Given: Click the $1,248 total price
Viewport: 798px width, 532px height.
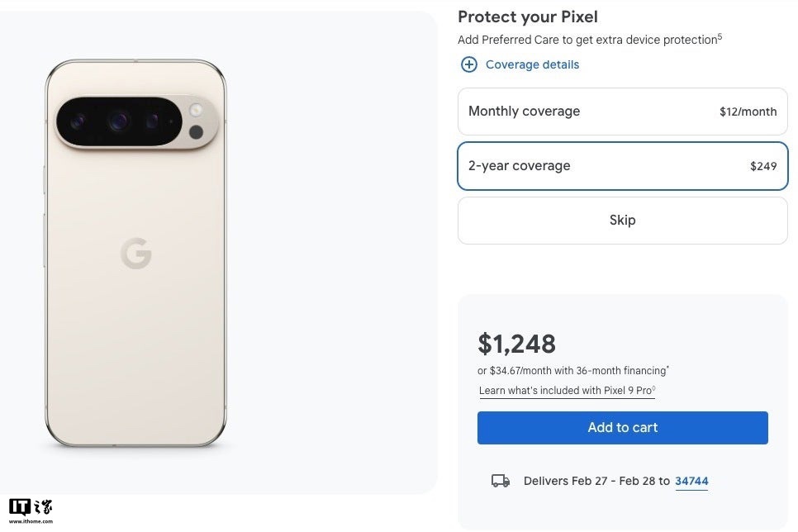Looking at the screenshot, I should (x=517, y=344).
